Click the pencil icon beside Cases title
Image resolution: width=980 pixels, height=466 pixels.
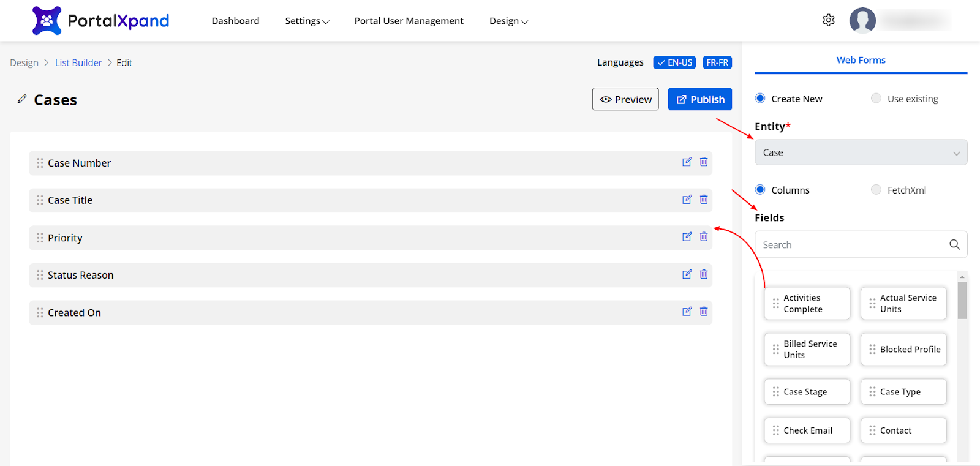[22, 99]
